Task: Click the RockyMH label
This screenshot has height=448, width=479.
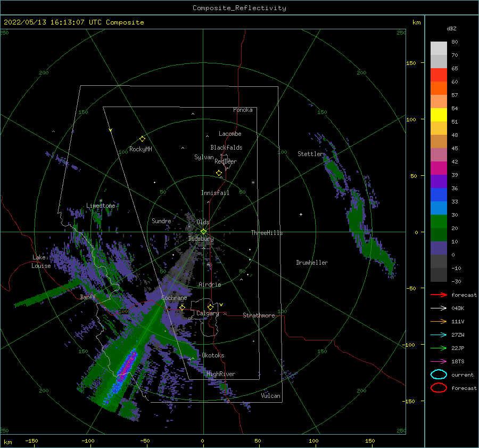Action: tap(141, 149)
